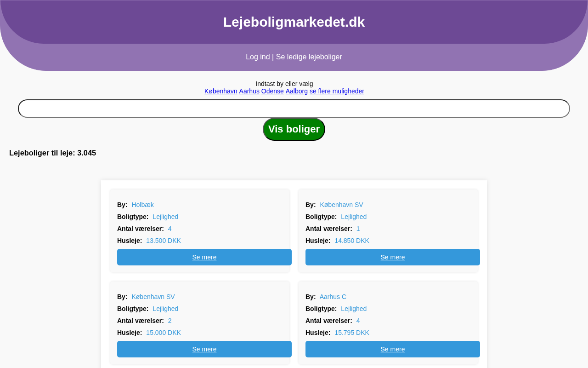Pick Aalborg city link

pos(296,91)
